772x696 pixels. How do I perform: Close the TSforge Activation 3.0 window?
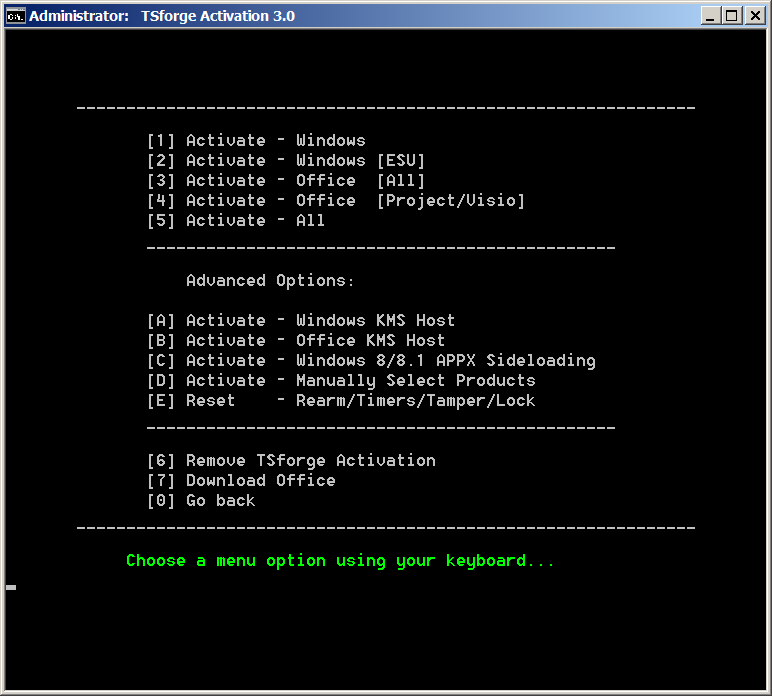[754, 16]
